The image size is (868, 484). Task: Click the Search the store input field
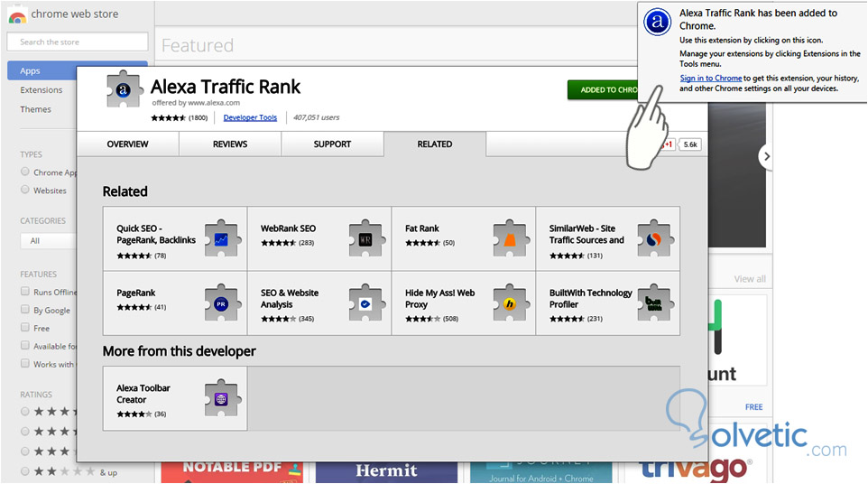point(78,42)
